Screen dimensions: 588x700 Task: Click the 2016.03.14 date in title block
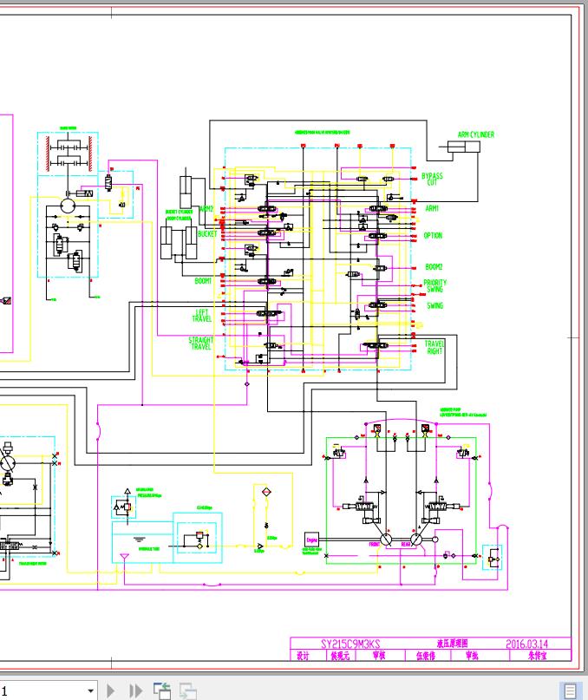click(526, 644)
